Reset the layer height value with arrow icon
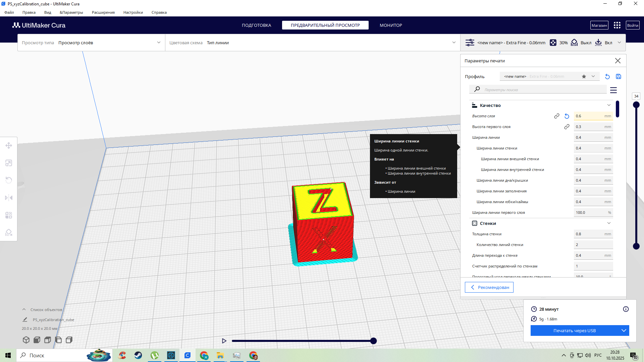The image size is (644, 362). 567,116
